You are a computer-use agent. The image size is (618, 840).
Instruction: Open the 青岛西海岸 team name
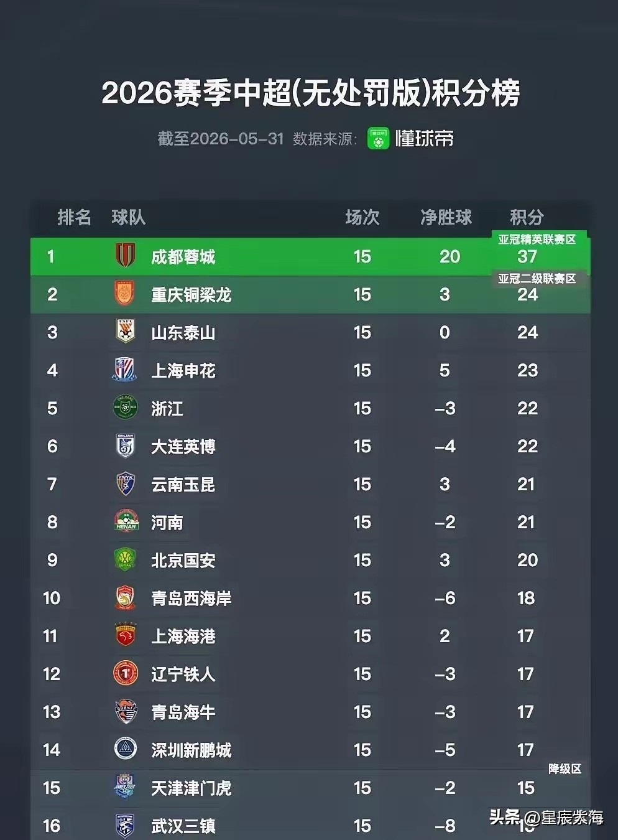[191, 599]
